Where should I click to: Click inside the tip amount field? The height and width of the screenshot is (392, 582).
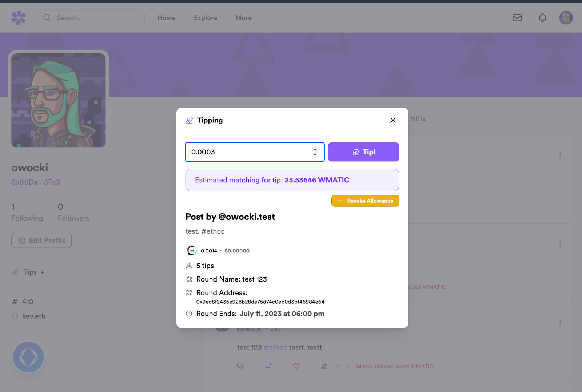pyautogui.click(x=247, y=152)
